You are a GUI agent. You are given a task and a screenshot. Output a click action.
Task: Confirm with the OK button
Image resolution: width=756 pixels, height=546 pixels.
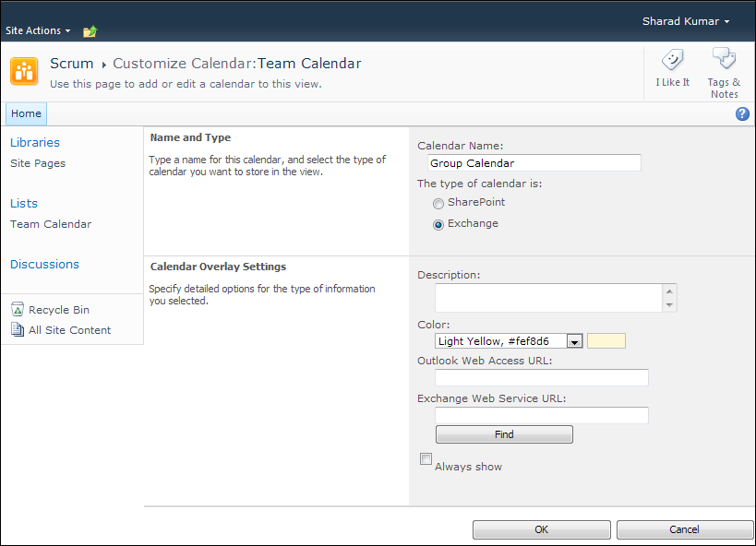pos(542,529)
